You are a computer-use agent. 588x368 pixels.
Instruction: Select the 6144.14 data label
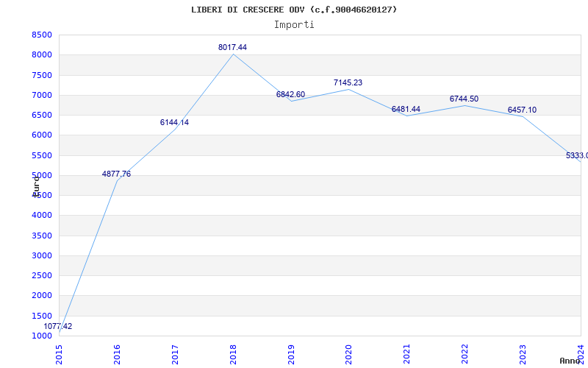click(x=174, y=122)
